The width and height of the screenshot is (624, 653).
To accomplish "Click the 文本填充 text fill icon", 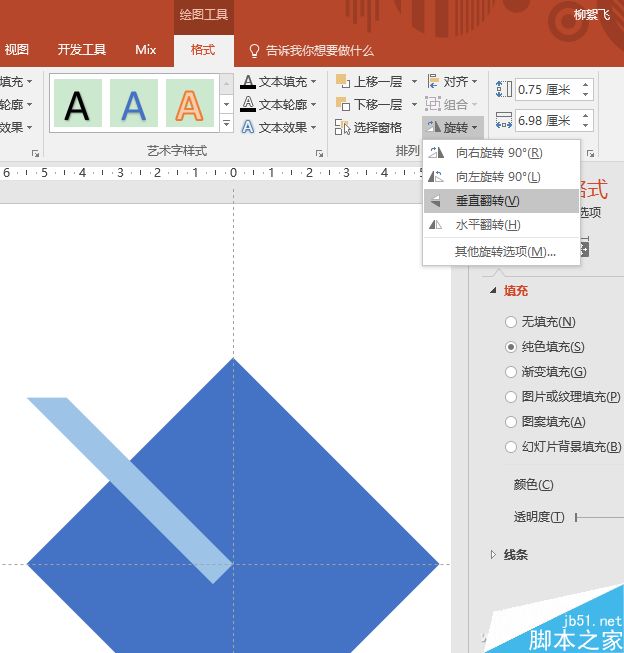I will tap(248, 82).
